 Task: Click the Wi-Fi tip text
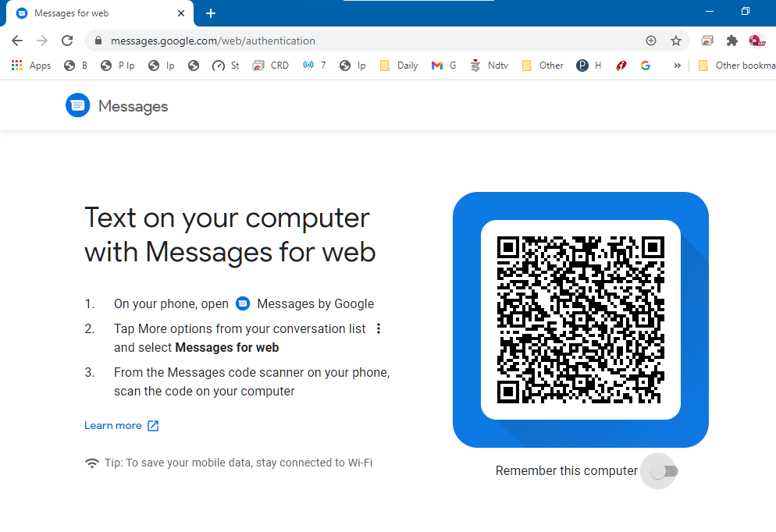click(239, 463)
